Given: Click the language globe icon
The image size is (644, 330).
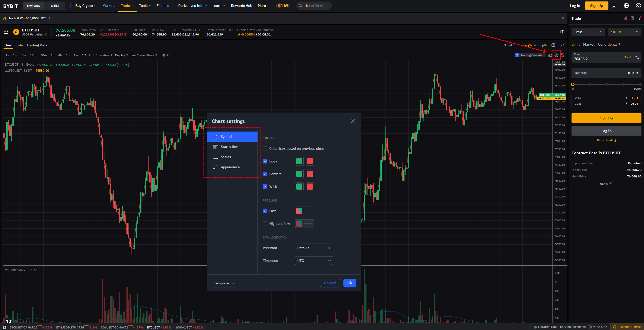Looking at the screenshot, I should click(626, 6).
